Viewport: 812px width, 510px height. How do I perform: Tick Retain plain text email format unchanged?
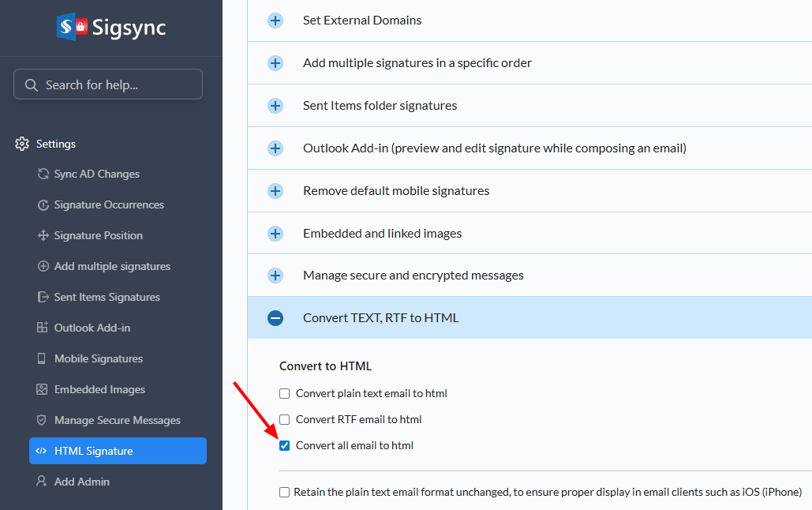pyautogui.click(x=284, y=492)
